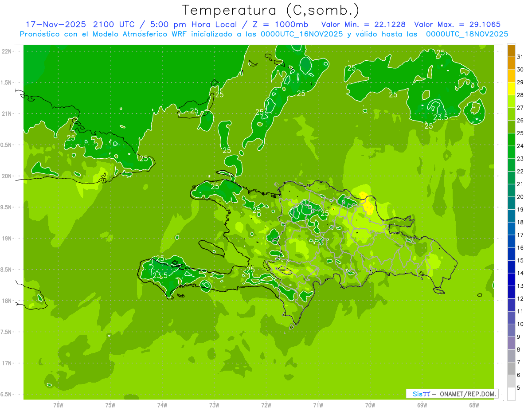This screenshot has width=532, height=411.
Task: Click the title 'Temperatura (C,somb.)'
Action: 271,11
